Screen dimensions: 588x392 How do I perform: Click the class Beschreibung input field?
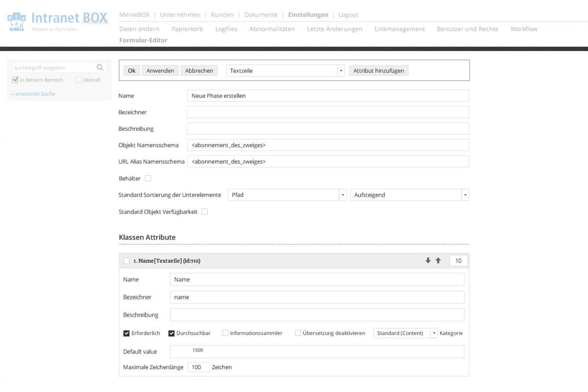[328, 128]
